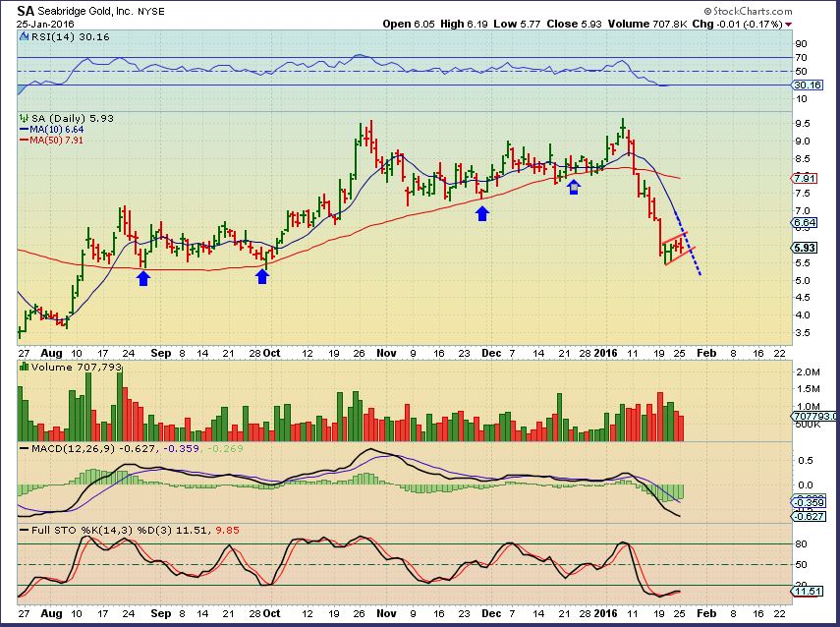The width and height of the screenshot is (840, 627).
Task: Click the 90 RSI axis label
Action: 802,44
